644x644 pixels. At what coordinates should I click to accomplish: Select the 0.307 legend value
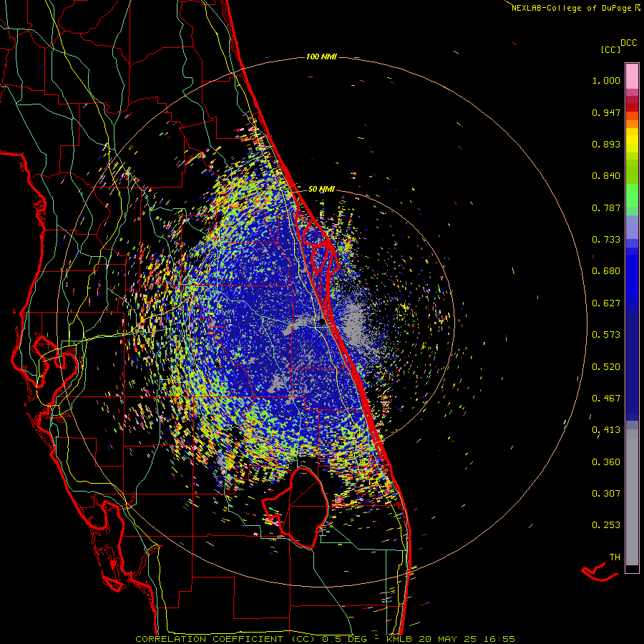click(606, 494)
